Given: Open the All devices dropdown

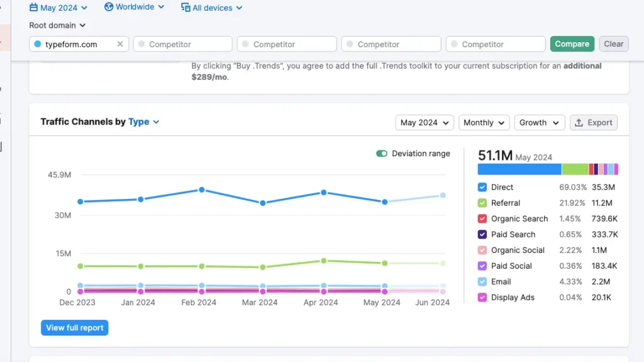Looking at the screenshot, I should pos(212,8).
